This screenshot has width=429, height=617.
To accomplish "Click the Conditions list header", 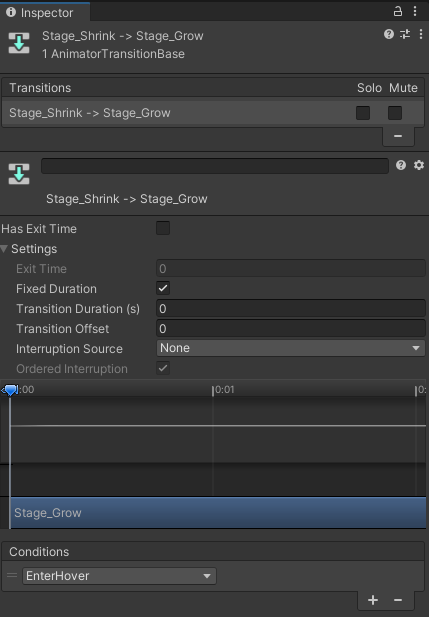I will 213,552.
